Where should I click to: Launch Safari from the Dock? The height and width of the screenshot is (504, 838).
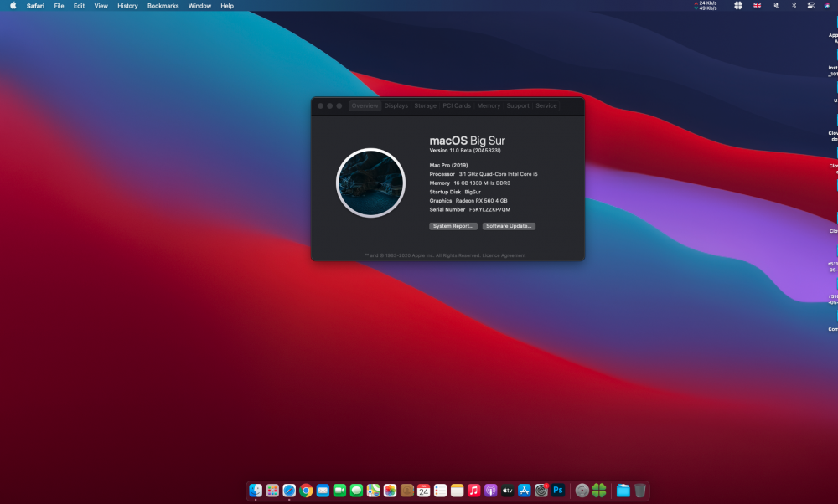coord(289,490)
